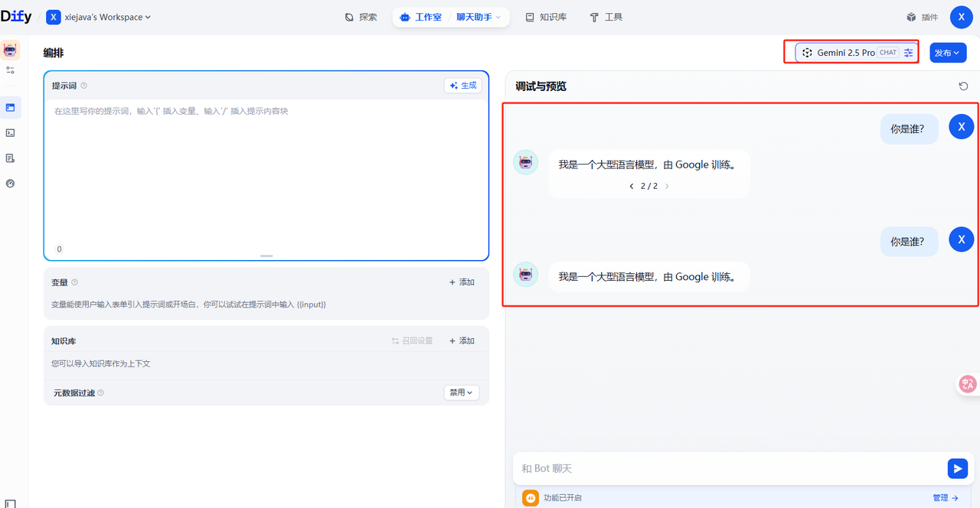980x508 pixels.
Task: Click the next arrow on the 2/2 response pager
Action: tap(666, 185)
